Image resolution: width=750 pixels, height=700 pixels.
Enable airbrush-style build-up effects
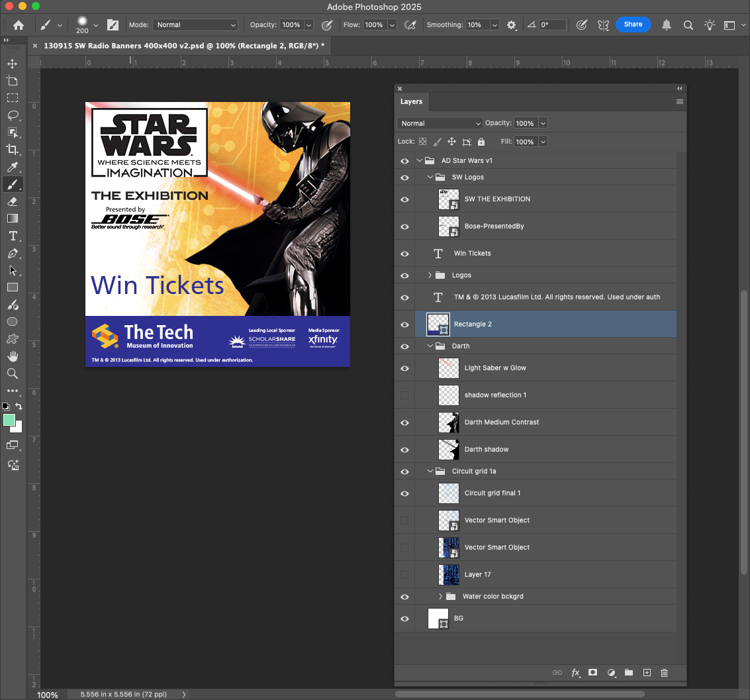[410, 25]
